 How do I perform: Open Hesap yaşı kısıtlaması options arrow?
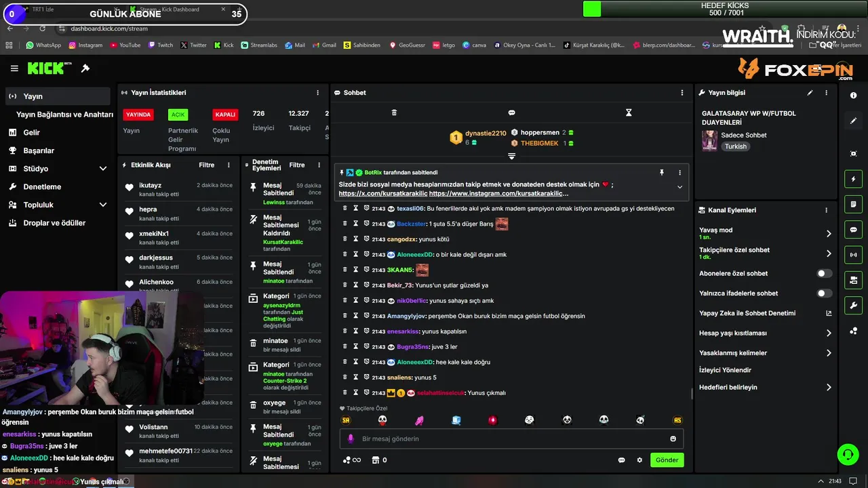point(829,333)
